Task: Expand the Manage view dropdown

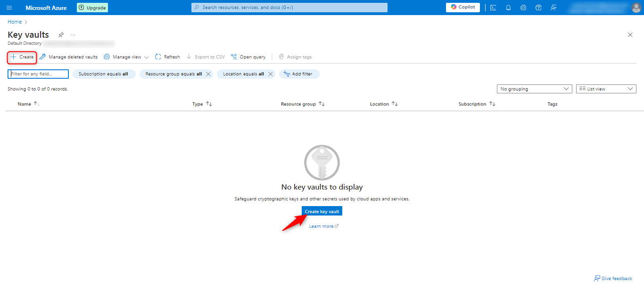Action: pos(126,57)
